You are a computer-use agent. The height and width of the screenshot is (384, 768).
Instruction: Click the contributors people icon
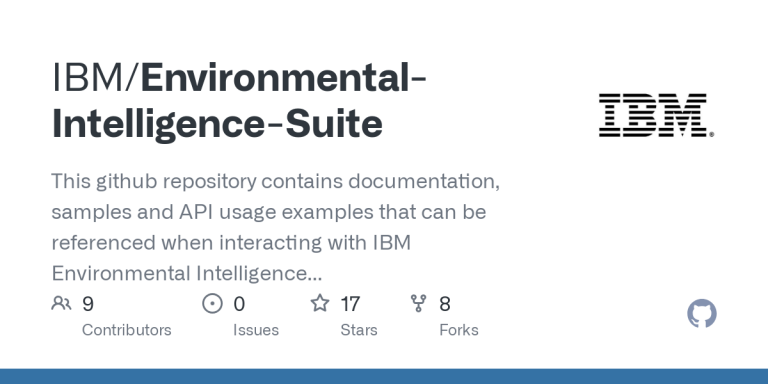click(x=61, y=304)
